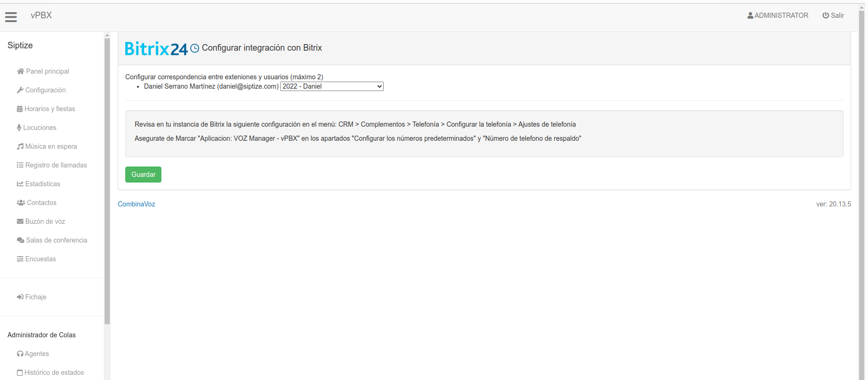Follow the CombinaVoz footer link
Viewport: 868px width, 380px height.
[x=136, y=204]
